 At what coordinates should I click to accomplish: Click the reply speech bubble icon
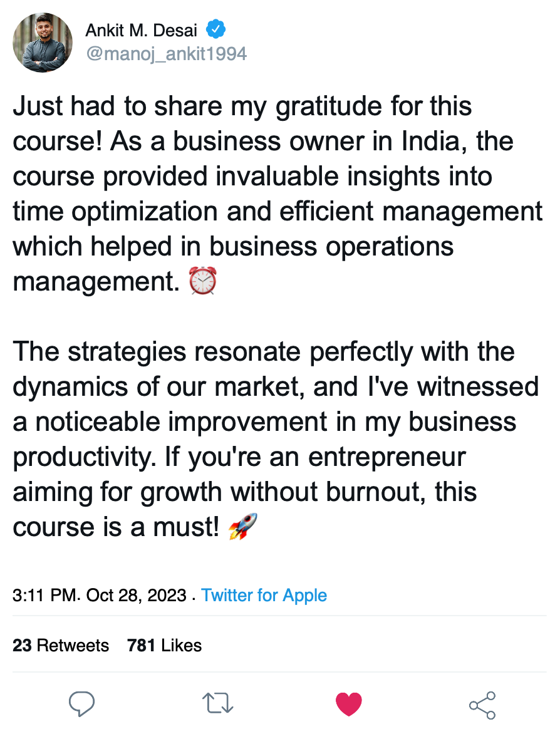pyautogui.click(x=81, y=704)
